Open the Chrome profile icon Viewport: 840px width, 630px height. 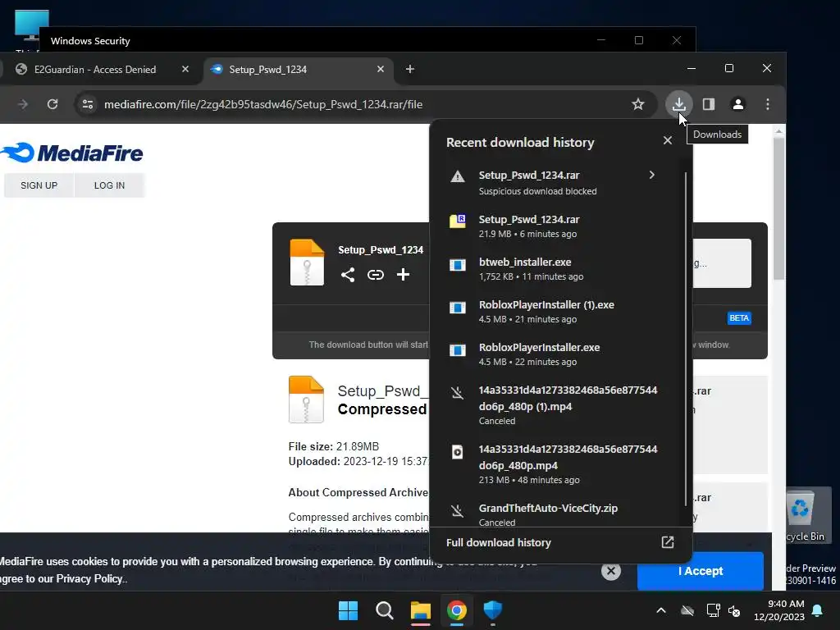click(738, 104)
